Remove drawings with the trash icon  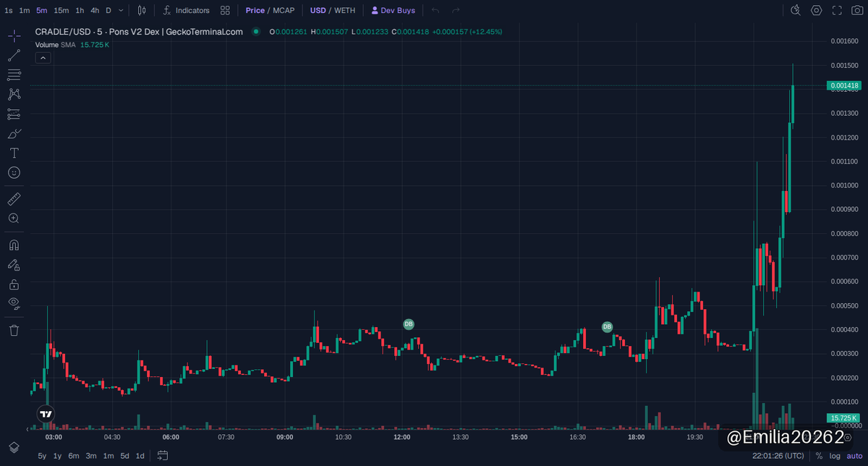(x=14, y=330)
